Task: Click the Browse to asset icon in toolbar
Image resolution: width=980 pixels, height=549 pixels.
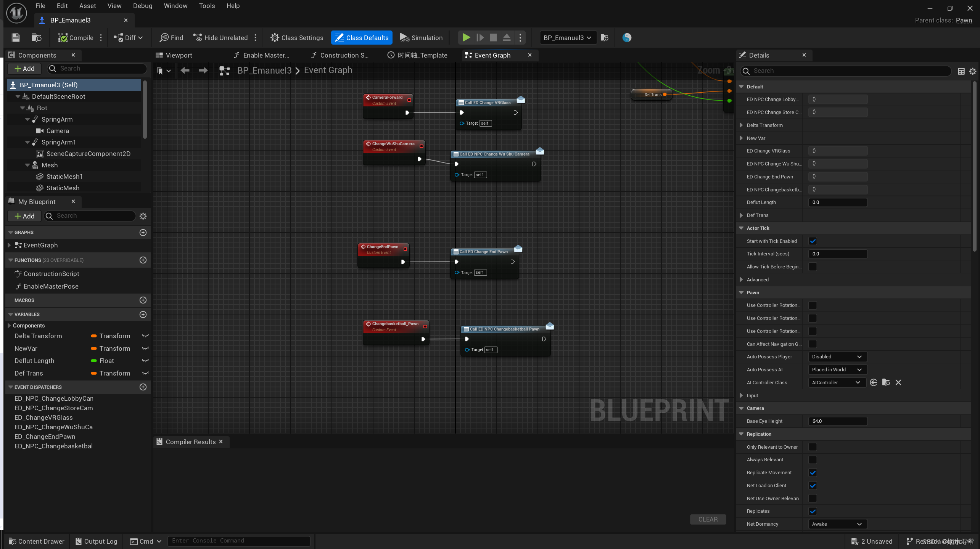Action: (37, 37)
